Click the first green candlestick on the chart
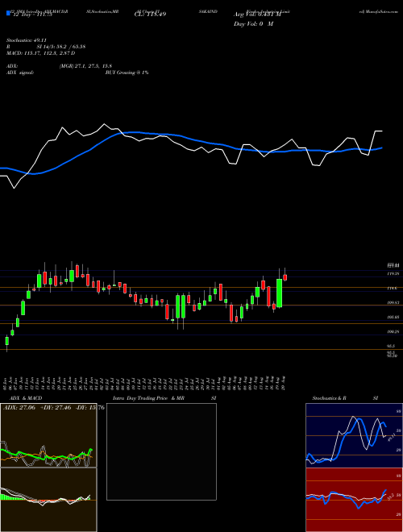 6,341
